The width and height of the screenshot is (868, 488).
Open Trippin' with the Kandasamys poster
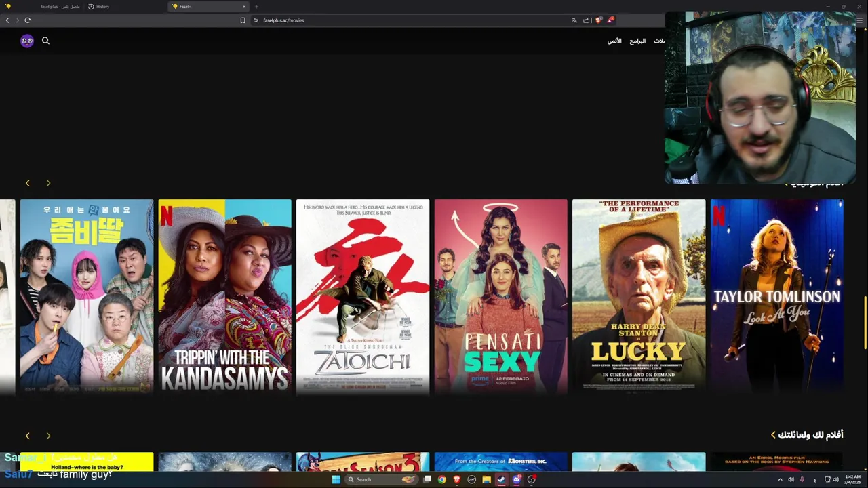(x=224, y=296)
